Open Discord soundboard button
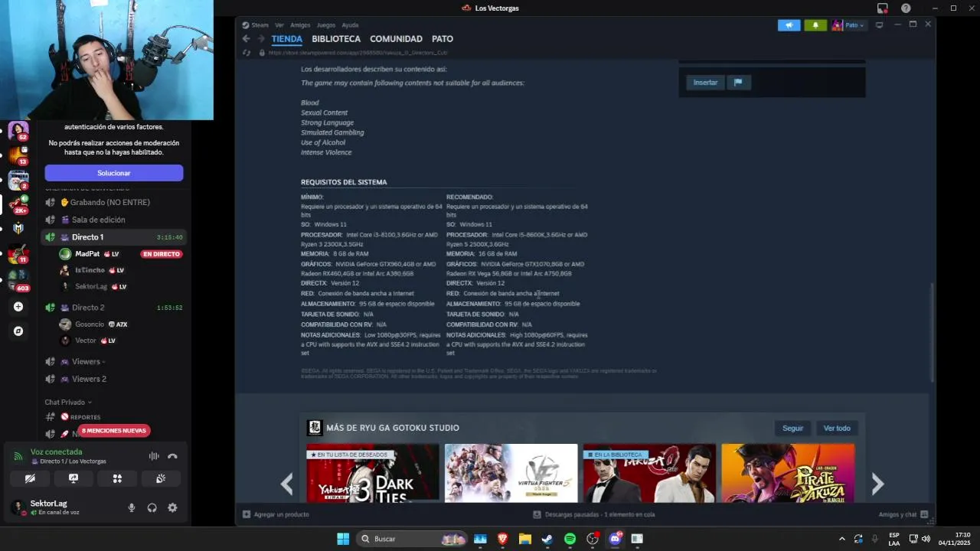980x551 pixels. click(x=161, y=478)
